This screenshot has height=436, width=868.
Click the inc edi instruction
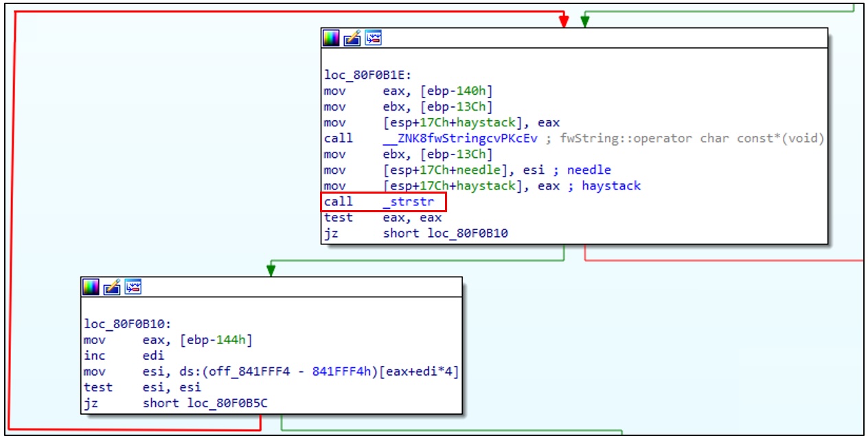pos(124,356)
